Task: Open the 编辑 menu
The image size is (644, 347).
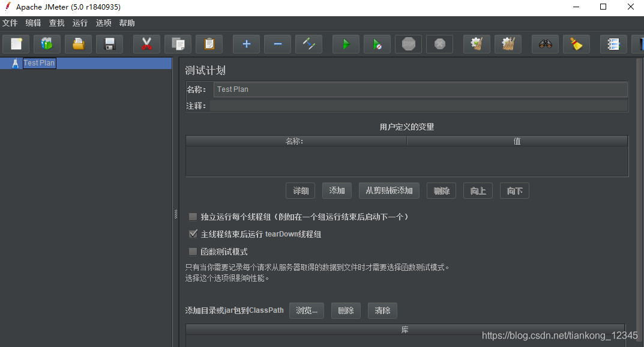Action: pos(33,23)
